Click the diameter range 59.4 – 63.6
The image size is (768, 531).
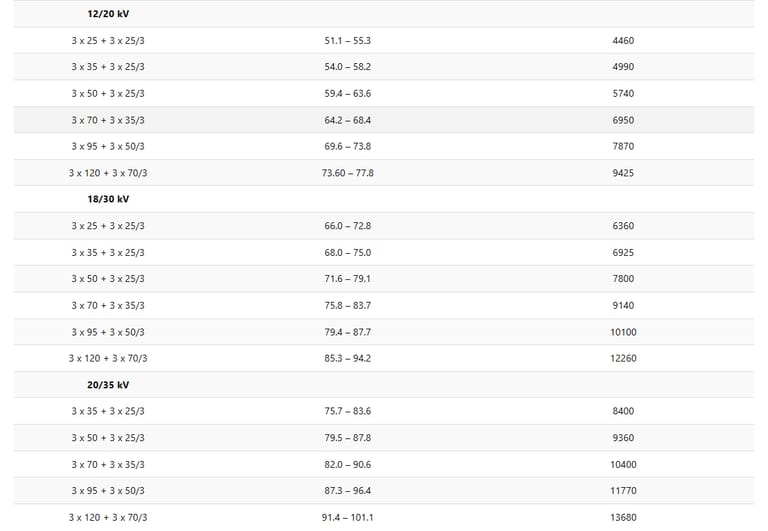tap(348, 94)
